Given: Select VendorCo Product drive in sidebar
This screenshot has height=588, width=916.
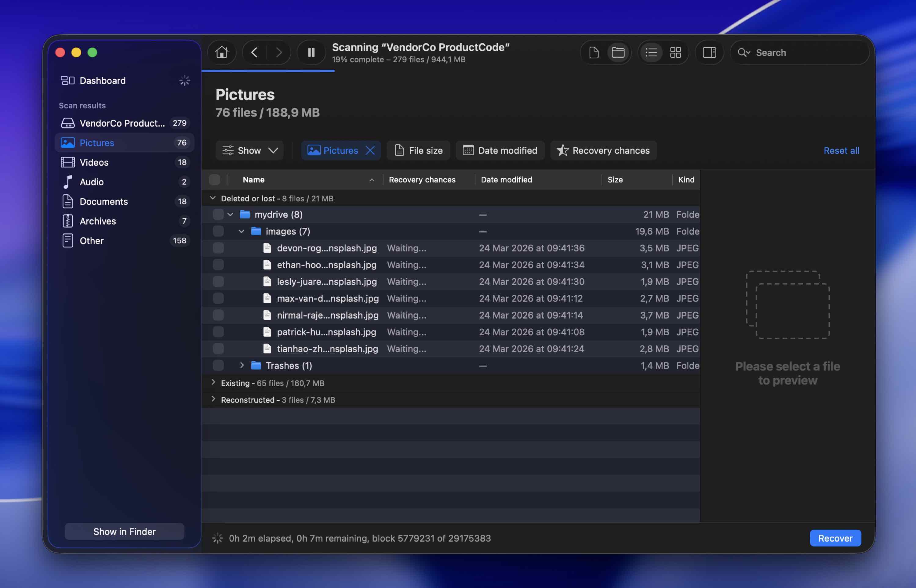Looking at the screenshot, I should pos(125,123).
